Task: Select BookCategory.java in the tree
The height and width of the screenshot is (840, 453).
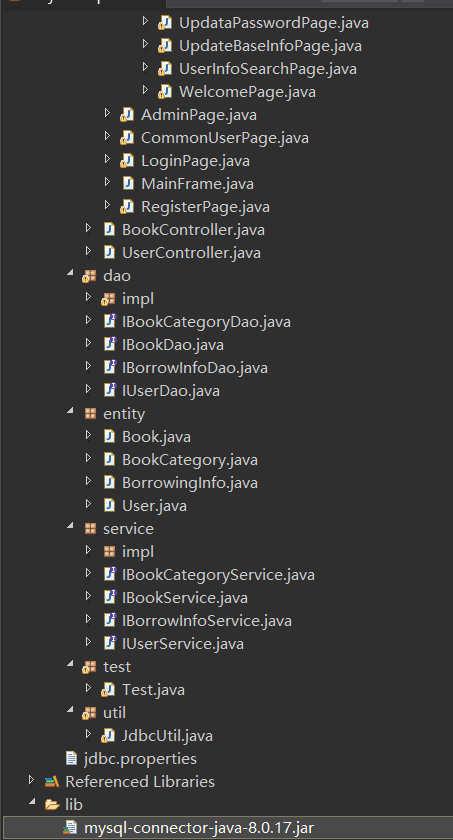Action: 190,460
